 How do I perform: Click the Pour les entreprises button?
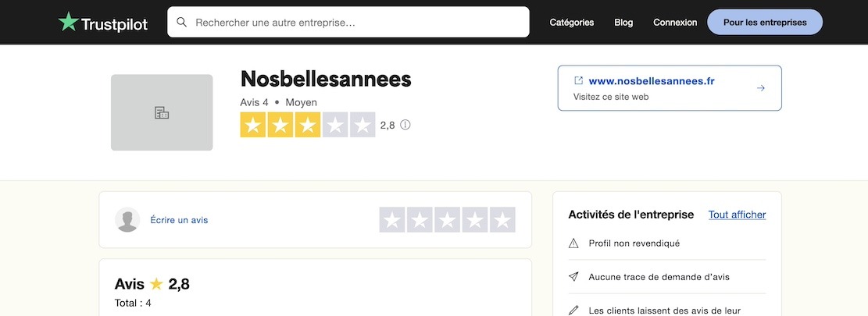coord(765,23)
